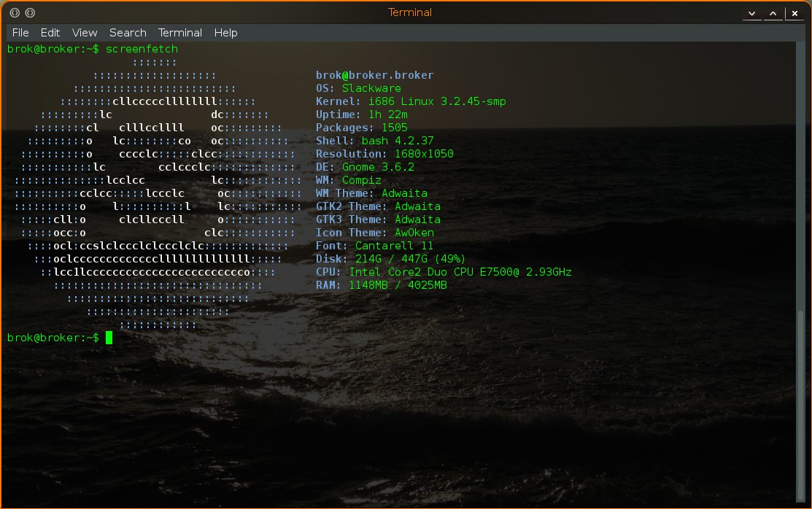This screenshot has width=812, height=509.
Task: Click the orange Terminal window title
Action: pyautogui.click(x=409, y=12)
